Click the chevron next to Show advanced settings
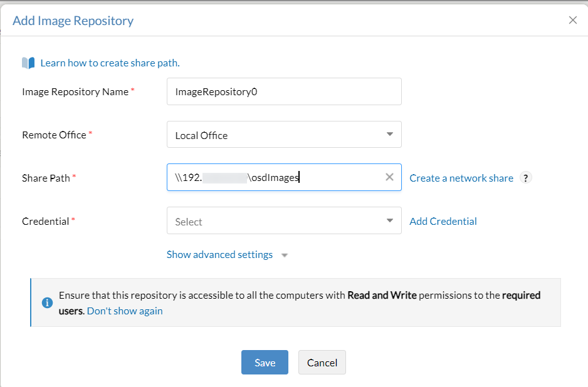 point(284,255)
